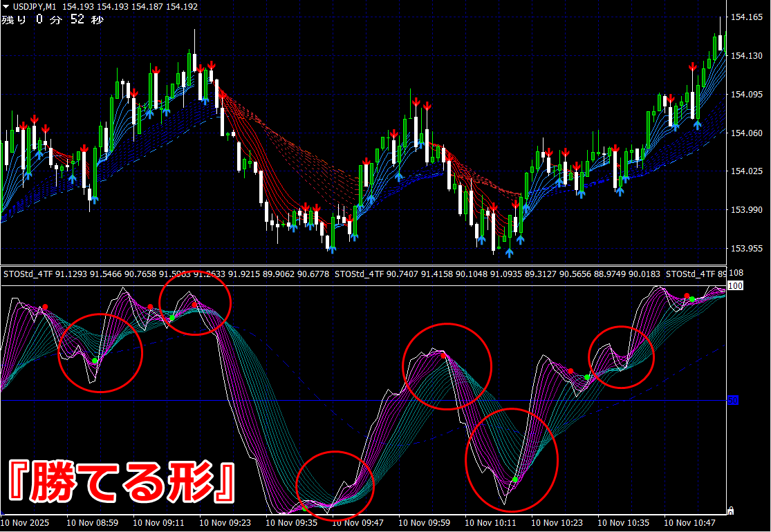771x532 pixels.
Task: Click the 154.165 price axis label
Action: pos(747,17)
